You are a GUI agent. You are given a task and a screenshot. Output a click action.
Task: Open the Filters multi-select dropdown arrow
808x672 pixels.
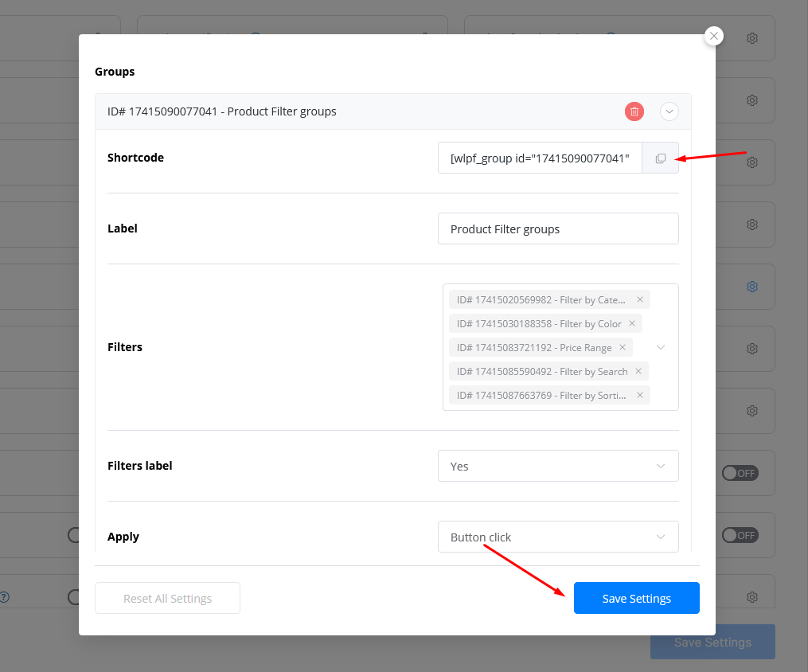[x=661, y=348]
